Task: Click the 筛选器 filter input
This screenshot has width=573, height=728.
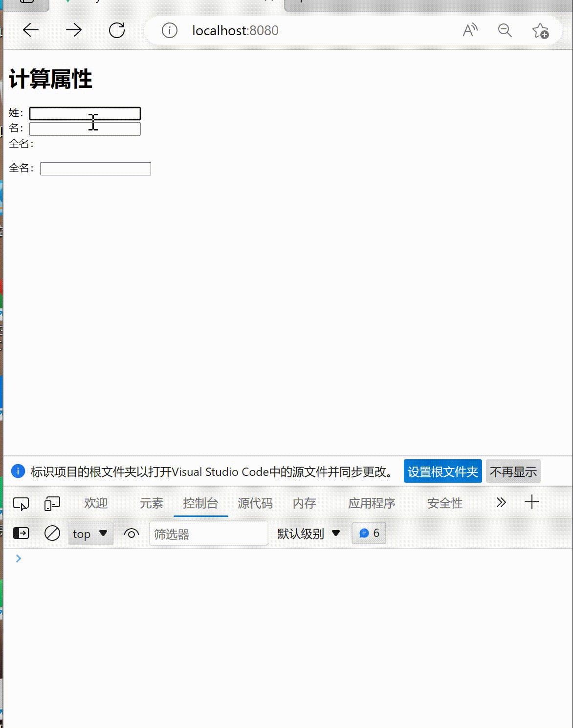Action: (209, 533)
